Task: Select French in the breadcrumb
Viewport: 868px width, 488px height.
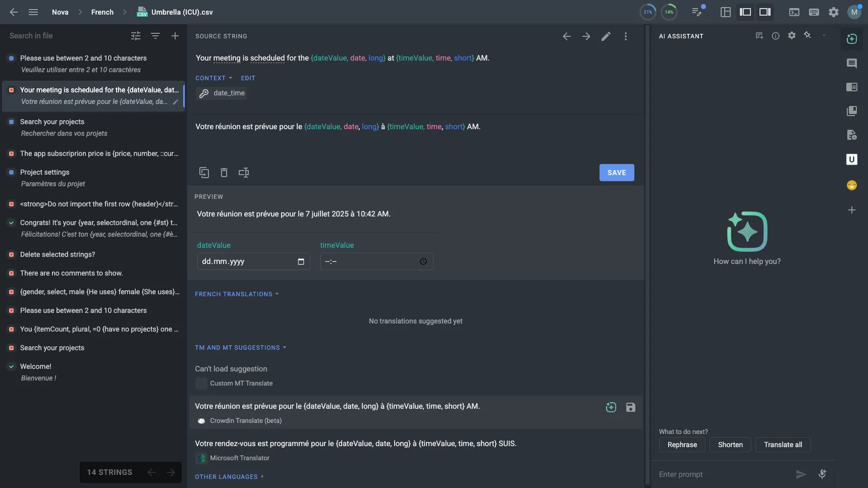Action: (x=102, y=12)
